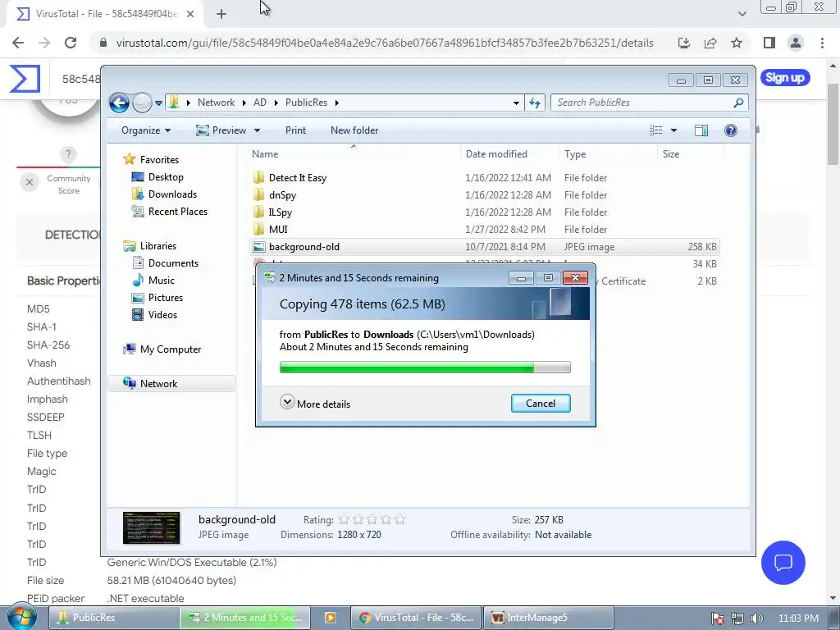The image size is (840, 630).
Task: Go back in the PublicRes Explorer window
Action: pyautogui.click(x=119, y=103)
